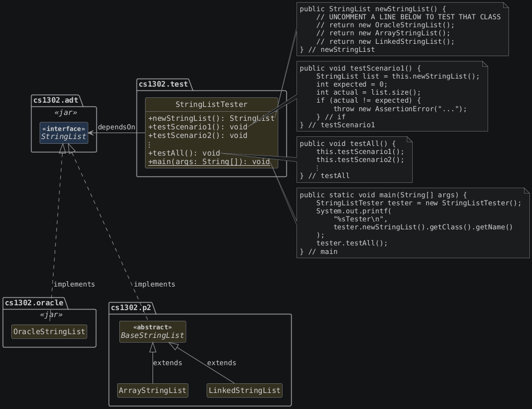Select the +main(args: String[]): void method
Viewport: 532px width, 409px height.
click(x=209, y=161)
